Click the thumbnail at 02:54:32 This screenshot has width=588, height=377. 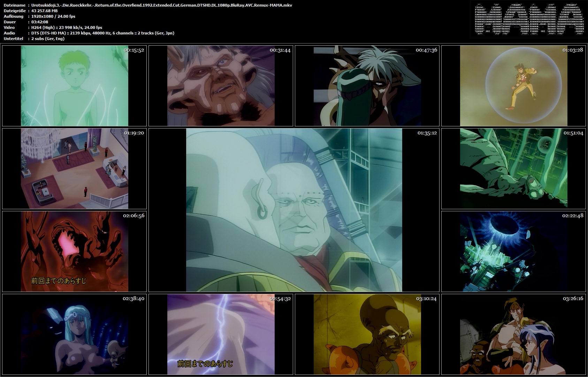(221, 334)
